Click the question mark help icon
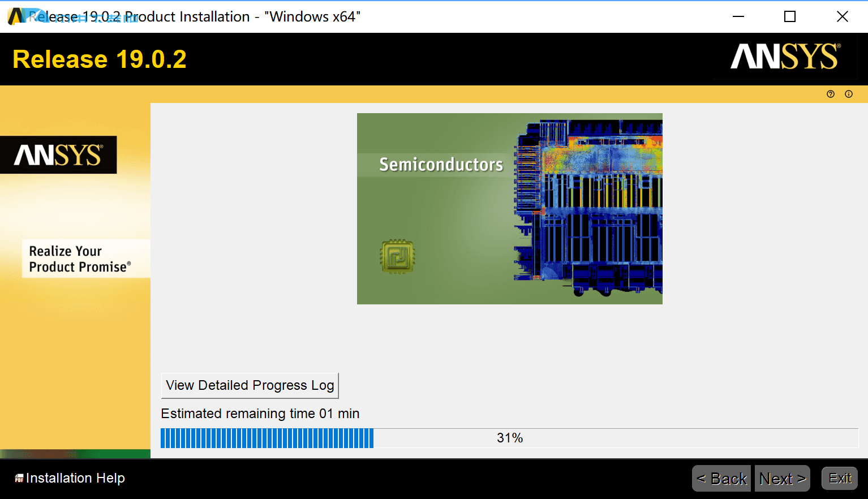The width and height of the screenshot is (868, 499). 831,94
